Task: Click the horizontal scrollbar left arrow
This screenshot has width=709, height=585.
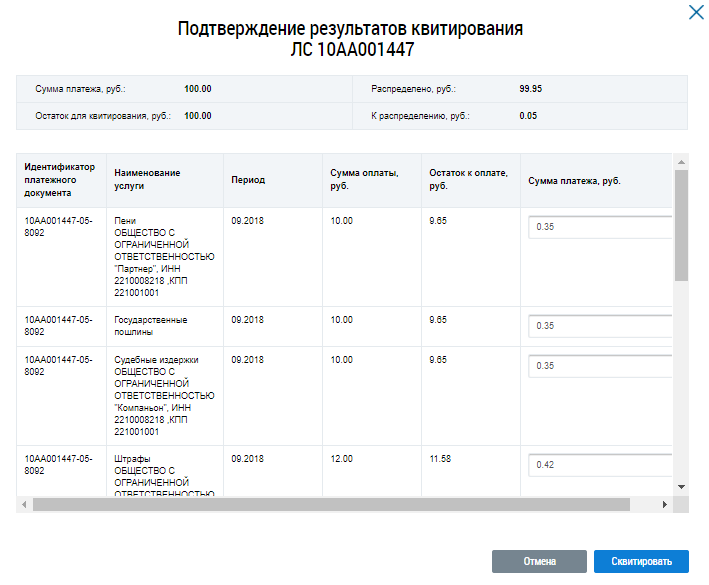Action: tap(24, 505)
